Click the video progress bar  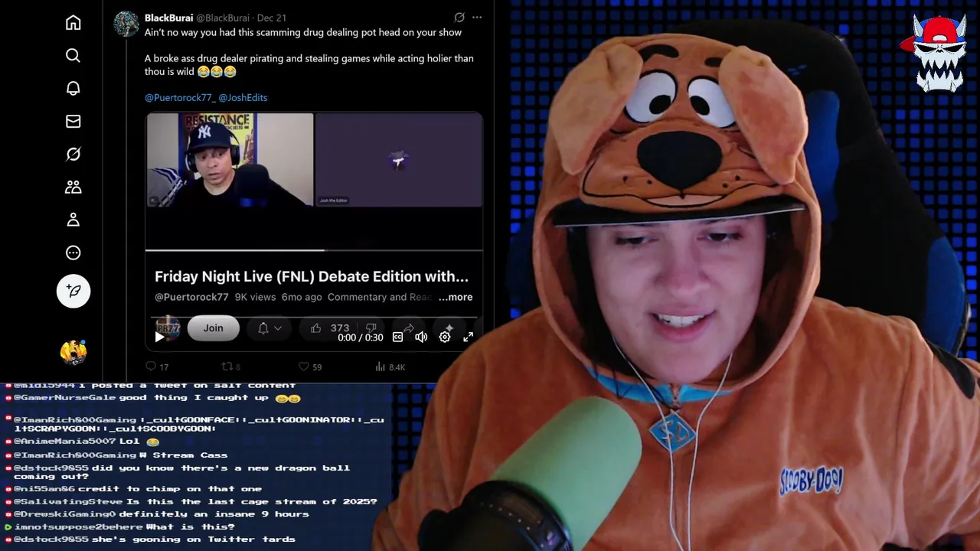314,250
